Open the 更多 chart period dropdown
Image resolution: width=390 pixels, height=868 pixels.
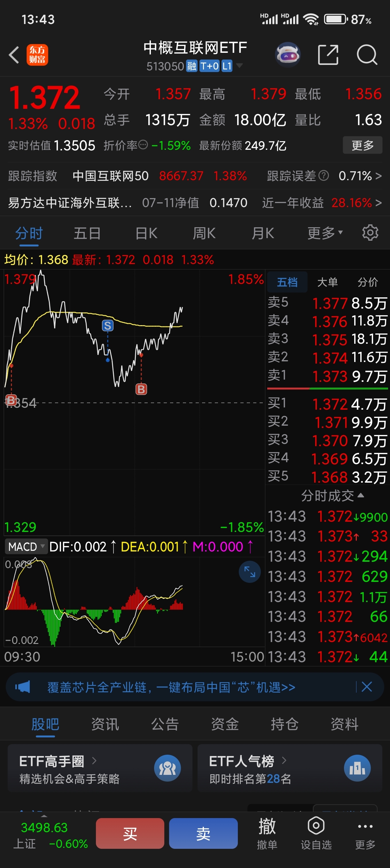325,233
